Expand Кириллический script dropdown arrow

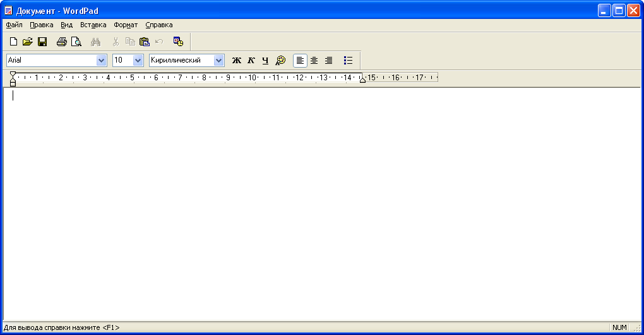[x=218, y=61]
